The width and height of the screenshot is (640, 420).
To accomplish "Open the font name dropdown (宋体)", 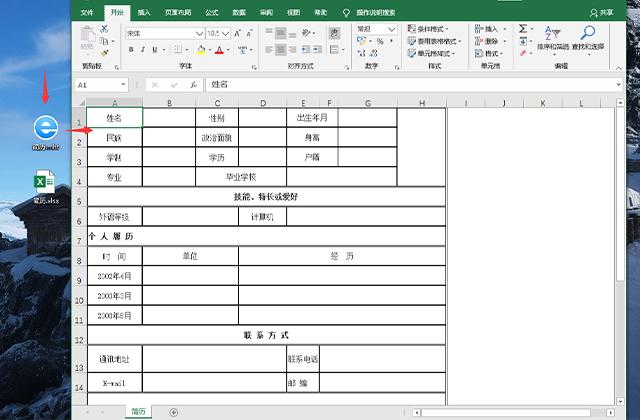I will (x=200, y=33).
